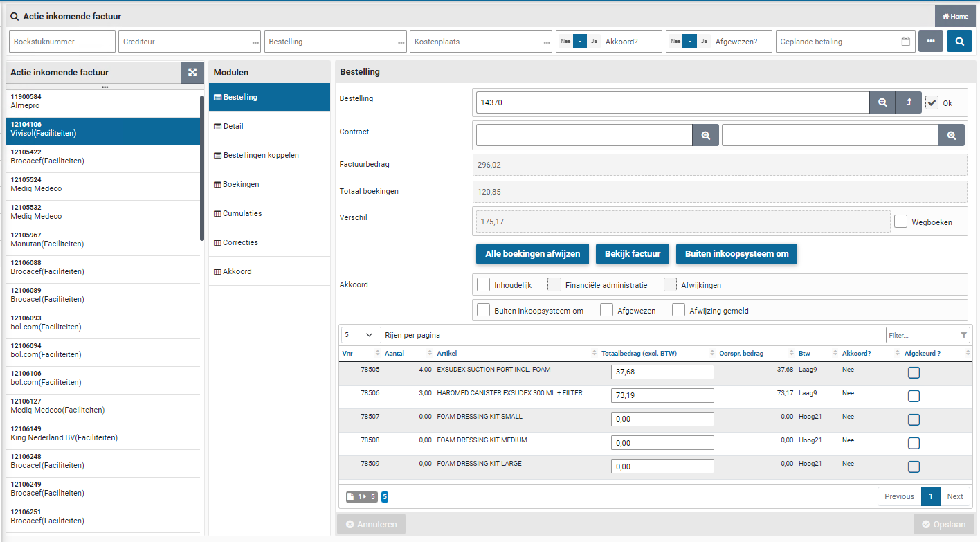This screenshot has width=980, height=542.
Task: Set Akkoord filter toggle to Ja
Action: (593, 42)
